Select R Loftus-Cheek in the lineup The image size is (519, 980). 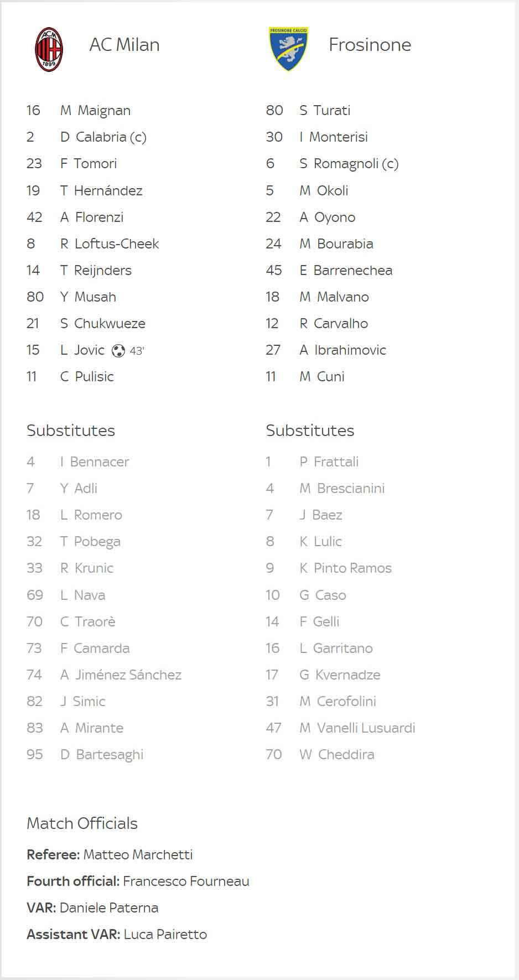pyautogui.click(x=110, y=244)
